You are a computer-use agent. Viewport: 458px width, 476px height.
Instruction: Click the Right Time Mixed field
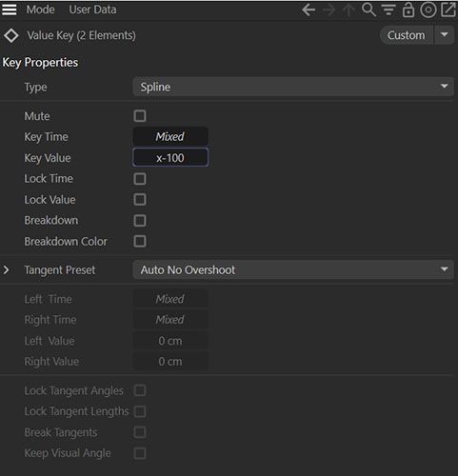170,320
